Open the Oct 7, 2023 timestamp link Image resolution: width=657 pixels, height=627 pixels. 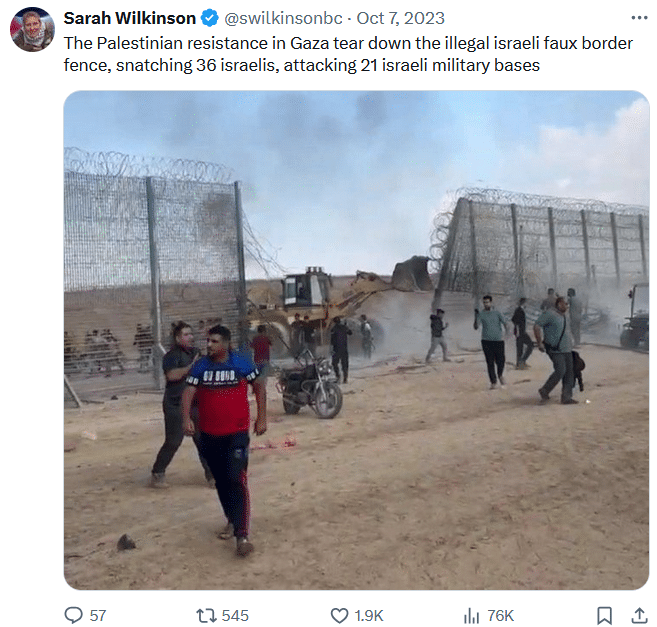tap(400, 18)
